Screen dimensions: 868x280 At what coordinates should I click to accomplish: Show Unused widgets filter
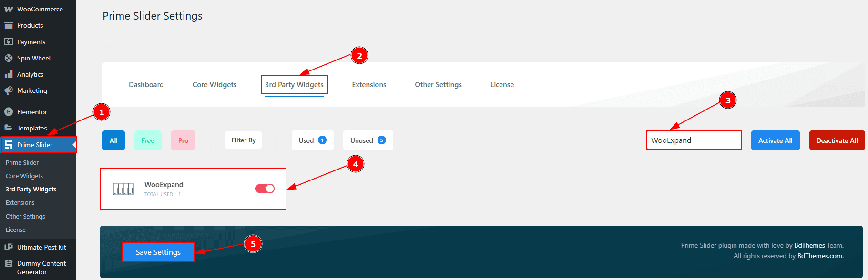click(368, 140)
